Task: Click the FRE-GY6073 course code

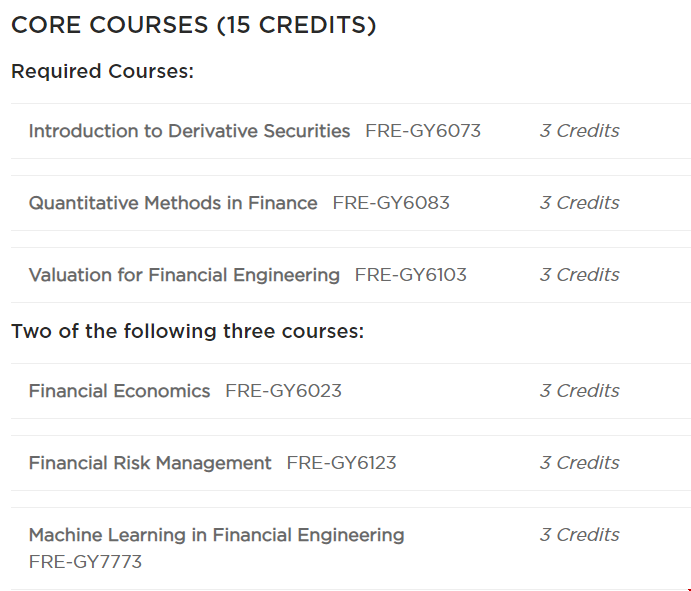Action: [x=423, y=131]
